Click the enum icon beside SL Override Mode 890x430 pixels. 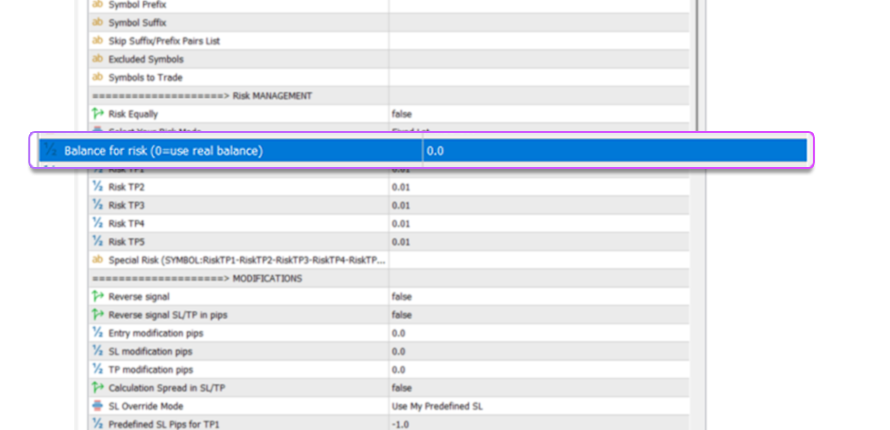(x=98, y=406)
